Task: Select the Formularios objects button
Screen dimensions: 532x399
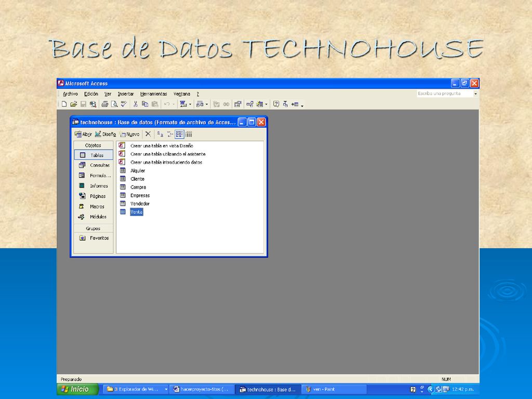Action: point(94,176)
